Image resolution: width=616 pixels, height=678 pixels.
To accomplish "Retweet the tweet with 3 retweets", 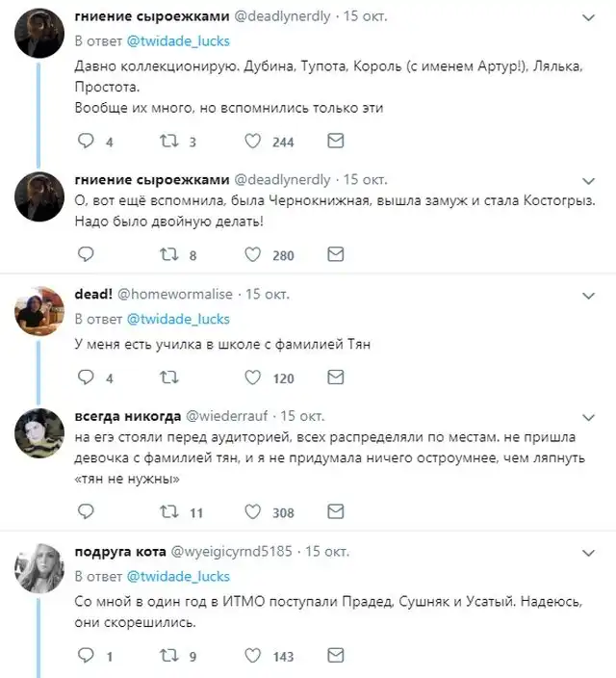I will pyautogui.click(x=169, y=142).
